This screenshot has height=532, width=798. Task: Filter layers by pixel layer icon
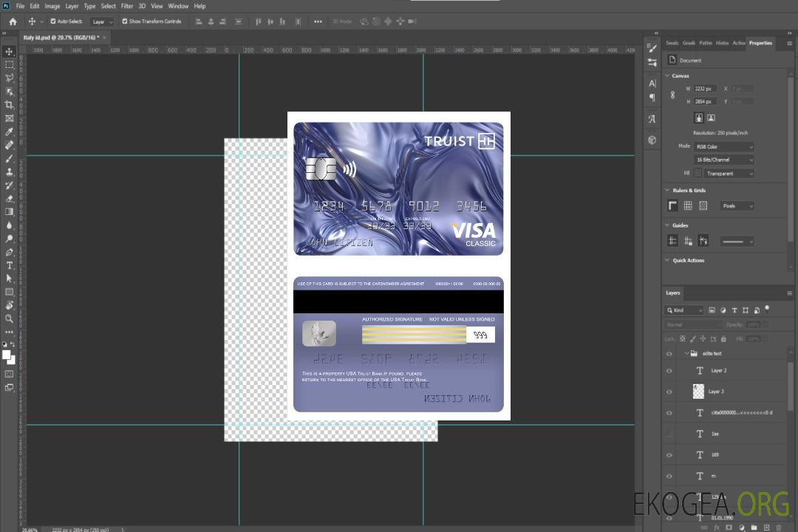click(712, 310)
